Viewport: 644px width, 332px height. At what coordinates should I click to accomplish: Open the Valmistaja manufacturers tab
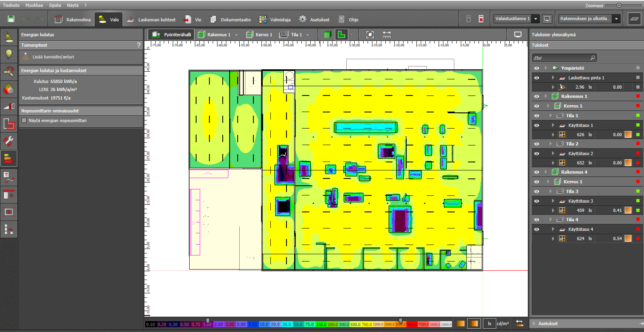pyautogui.click(x=275, y=19)
